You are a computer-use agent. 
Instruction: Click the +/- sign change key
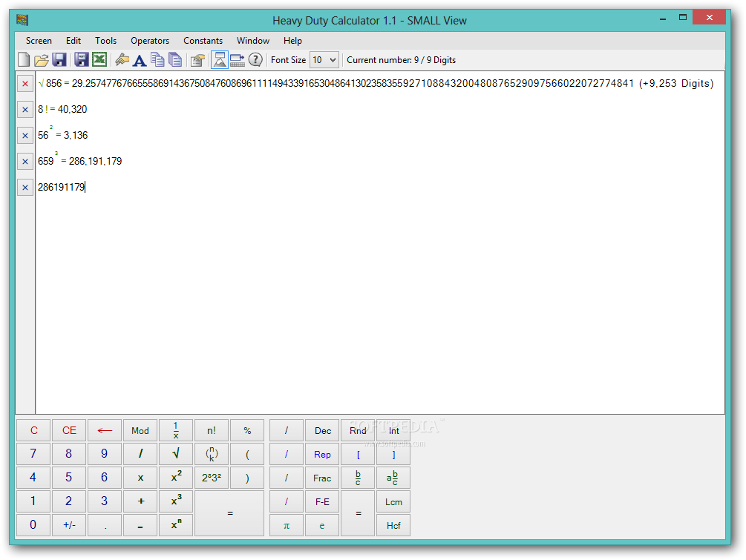coord(69,525)
